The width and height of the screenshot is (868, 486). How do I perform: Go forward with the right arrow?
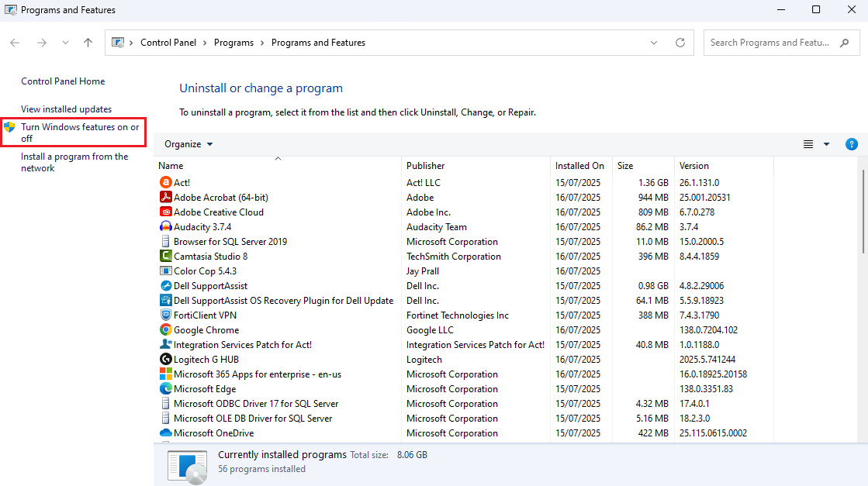coord(42,43)
